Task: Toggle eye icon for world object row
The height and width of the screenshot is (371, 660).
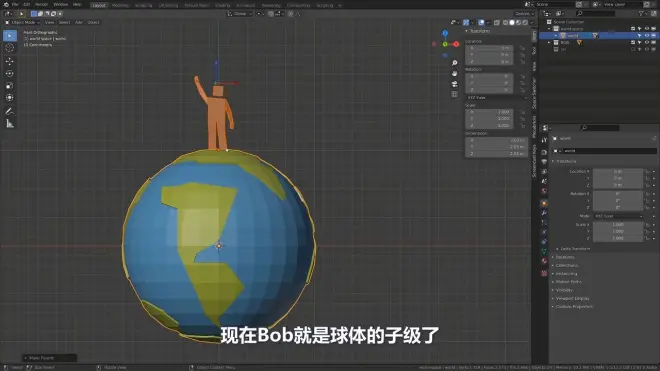Action: tap(647, 36)
